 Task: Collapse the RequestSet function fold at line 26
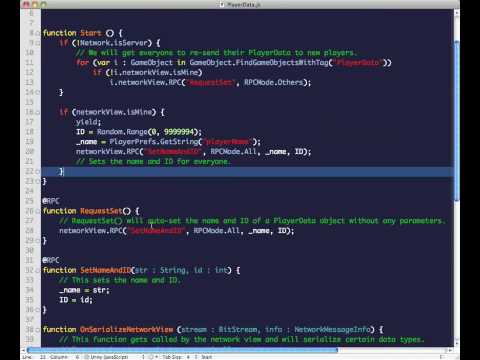point(38,211)
